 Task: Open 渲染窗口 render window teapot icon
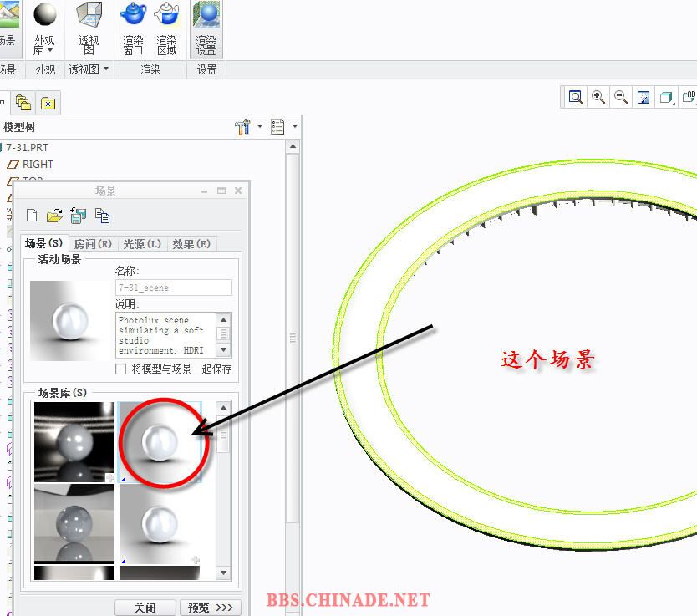pyautogui.click(x=134, y=14)
